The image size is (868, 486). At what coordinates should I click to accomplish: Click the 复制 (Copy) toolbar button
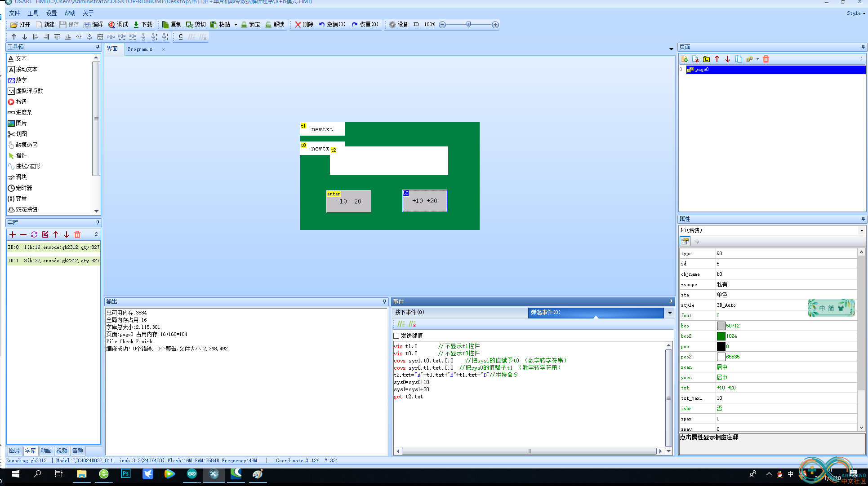click(172, 25)
